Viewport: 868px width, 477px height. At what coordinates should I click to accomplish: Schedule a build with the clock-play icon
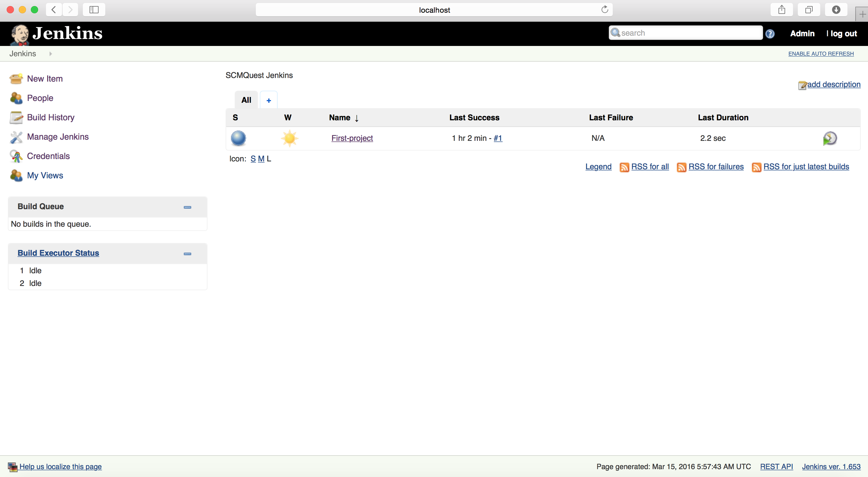(x=830, y=138)
